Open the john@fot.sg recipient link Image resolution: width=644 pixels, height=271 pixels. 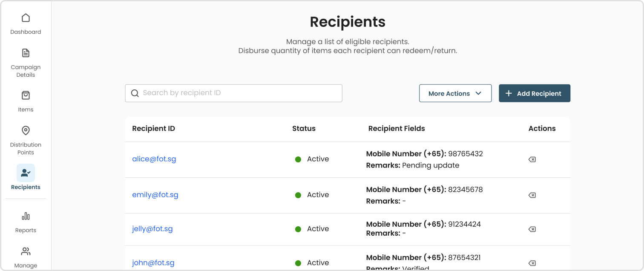pyautogui.click(x=153, y=263)
